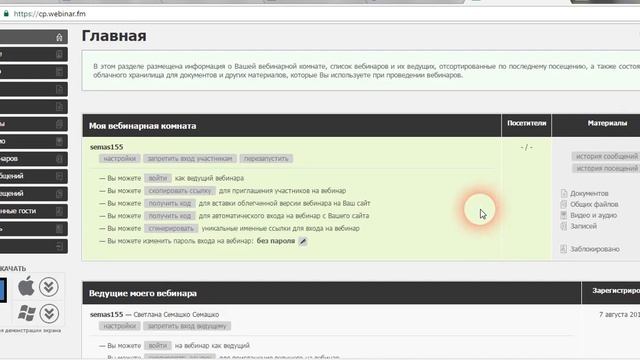Click 'semas155' in the webinar room panel
640x360 pixels.
(107, 147)
